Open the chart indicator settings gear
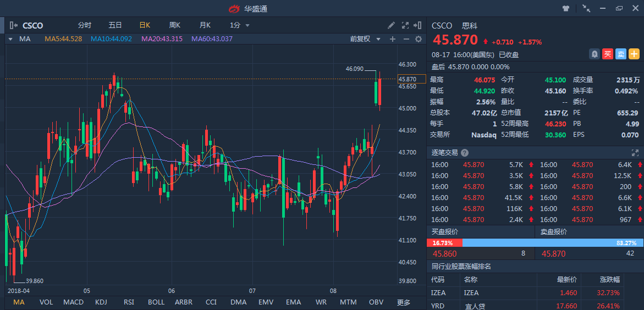The width and height of the screenshot is (644, 310). (419, 39)
